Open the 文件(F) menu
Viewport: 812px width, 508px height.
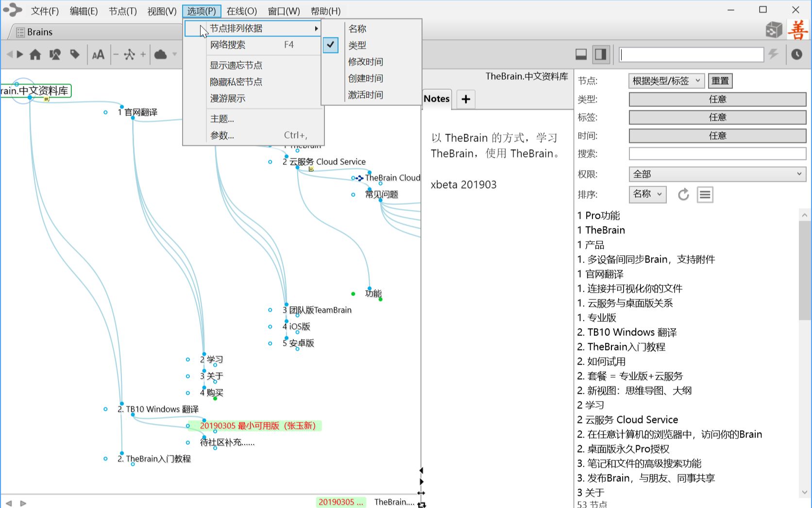coord(45,11)
